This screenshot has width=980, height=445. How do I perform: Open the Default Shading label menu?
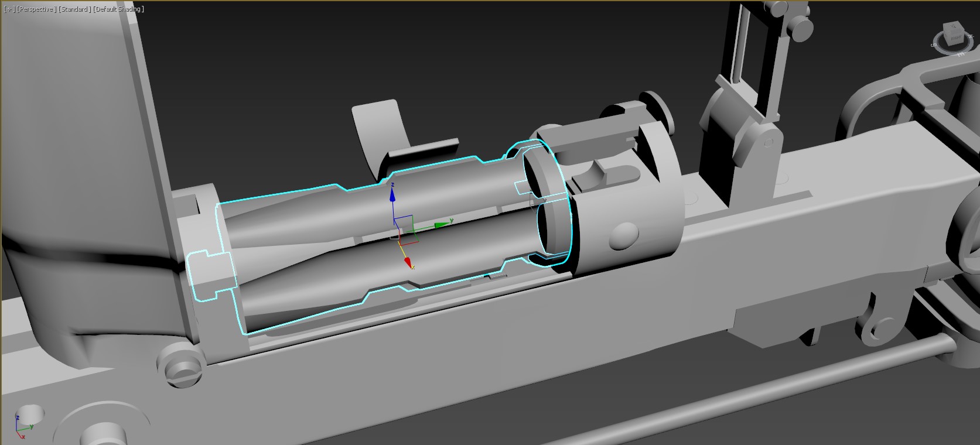(x=118, y=9)
